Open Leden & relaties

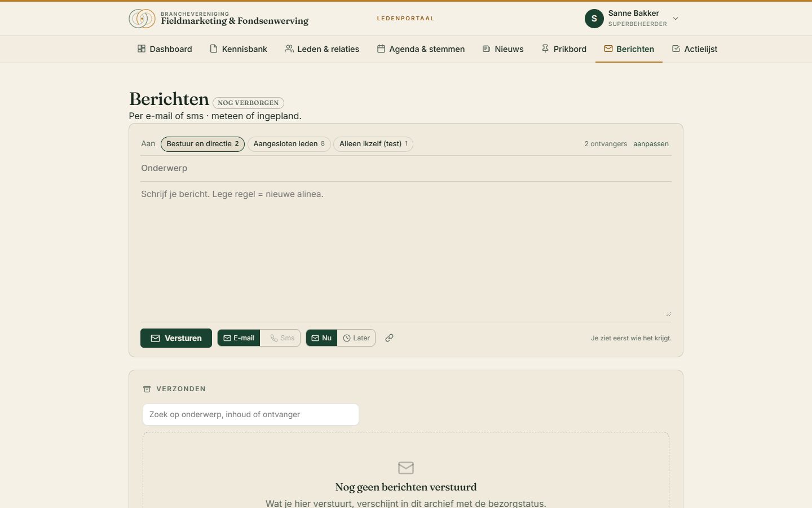click(x=322, y=49)
